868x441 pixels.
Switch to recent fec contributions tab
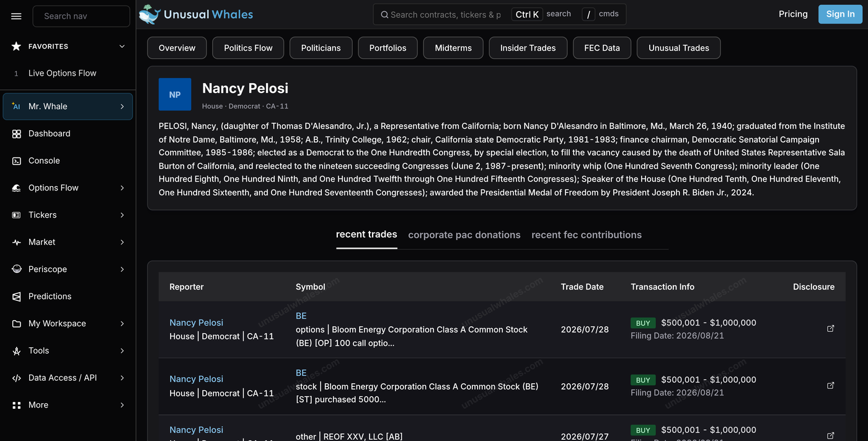coord(587,235)
